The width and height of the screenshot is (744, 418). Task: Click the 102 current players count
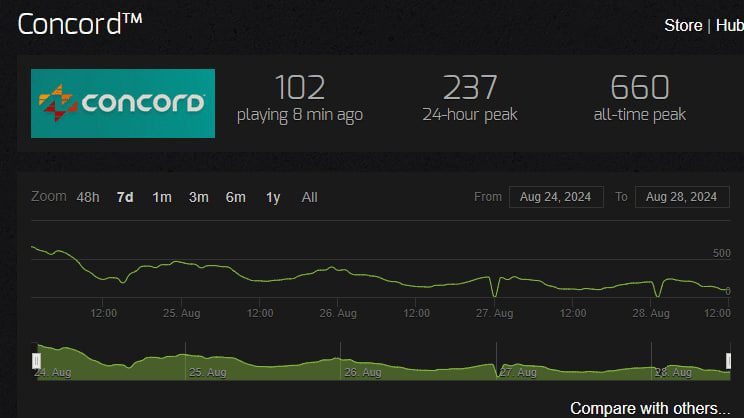point(300,88)
